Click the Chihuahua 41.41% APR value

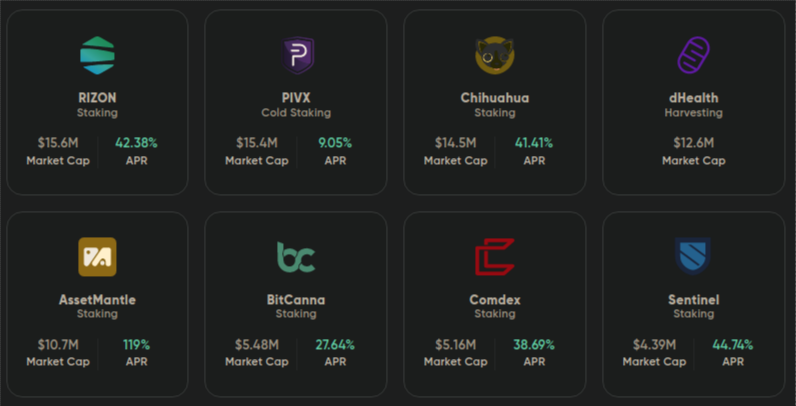[x=534, y=143]
